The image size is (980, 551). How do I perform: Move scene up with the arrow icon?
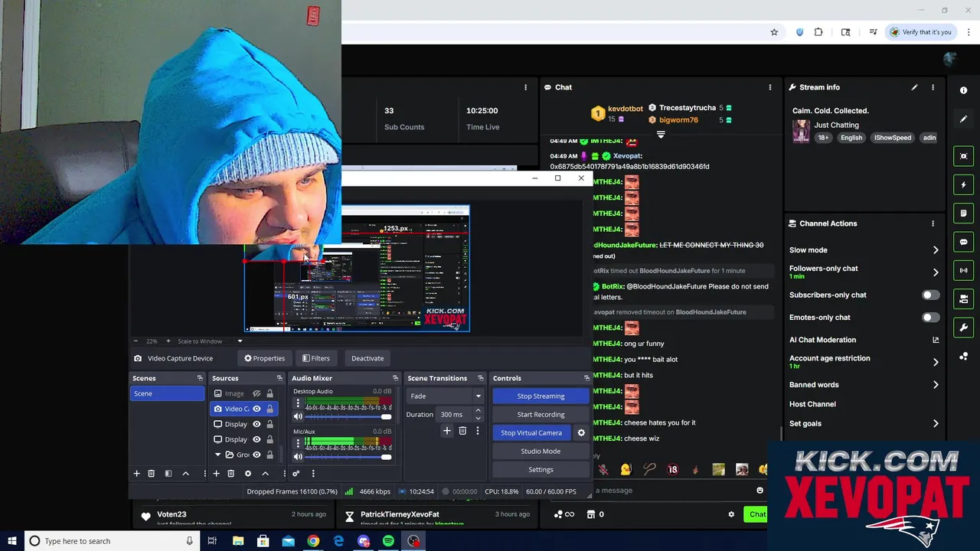(185, 474)
